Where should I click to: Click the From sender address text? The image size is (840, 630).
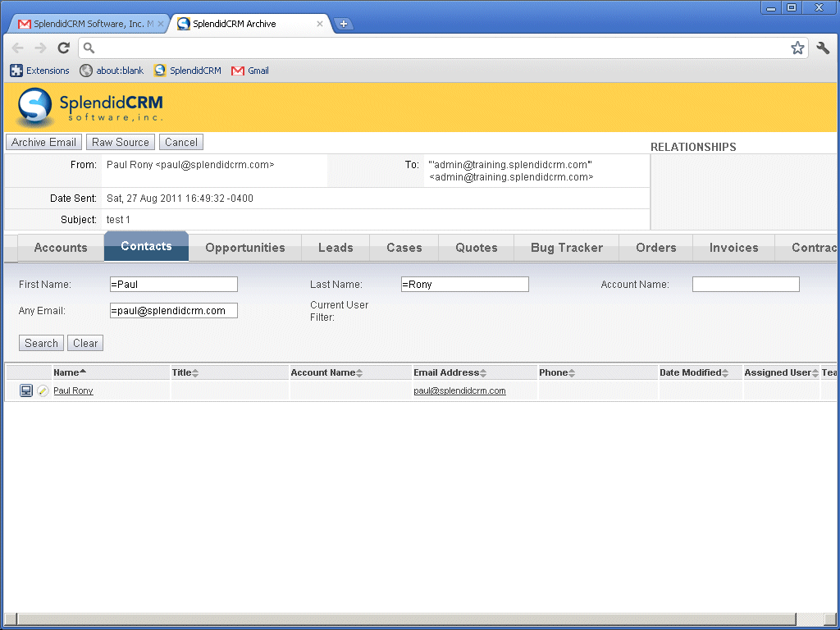190,164
